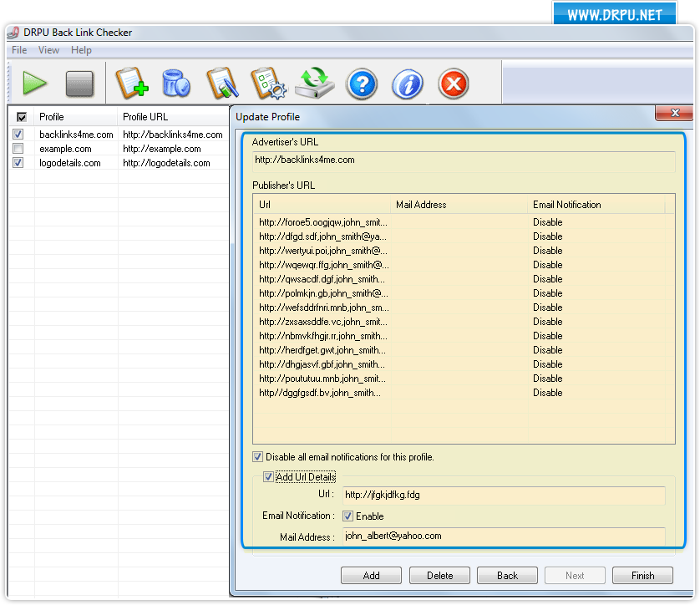Click the DRPU Back Link Checker app icon
The height and width of the screenshot is (605, 700).
(13, 33)
